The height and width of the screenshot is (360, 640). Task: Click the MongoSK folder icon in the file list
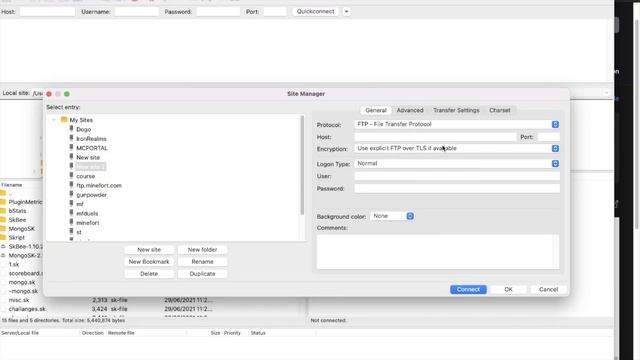tap(3, 229)
